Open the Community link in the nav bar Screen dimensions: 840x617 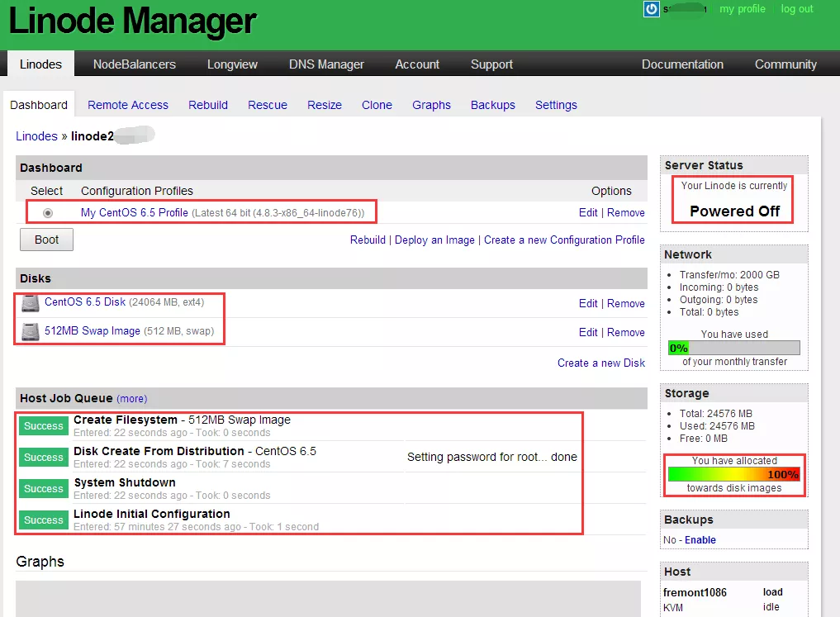click(785, 64)
